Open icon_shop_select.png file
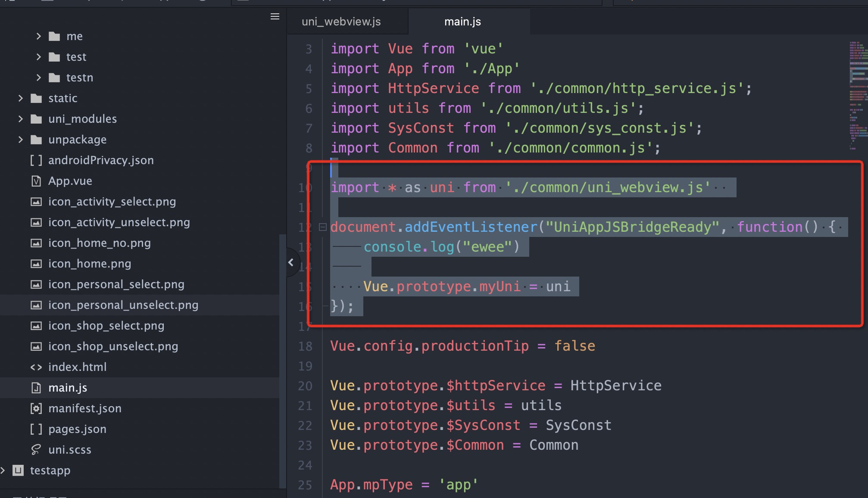The width and height of the screenshot is (868, 498). click(106, 326)
